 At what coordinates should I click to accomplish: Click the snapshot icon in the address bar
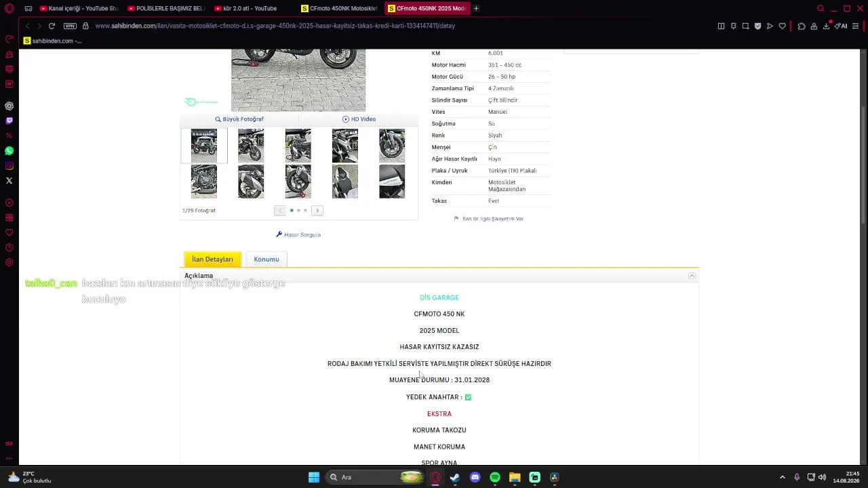click(745, 26)
